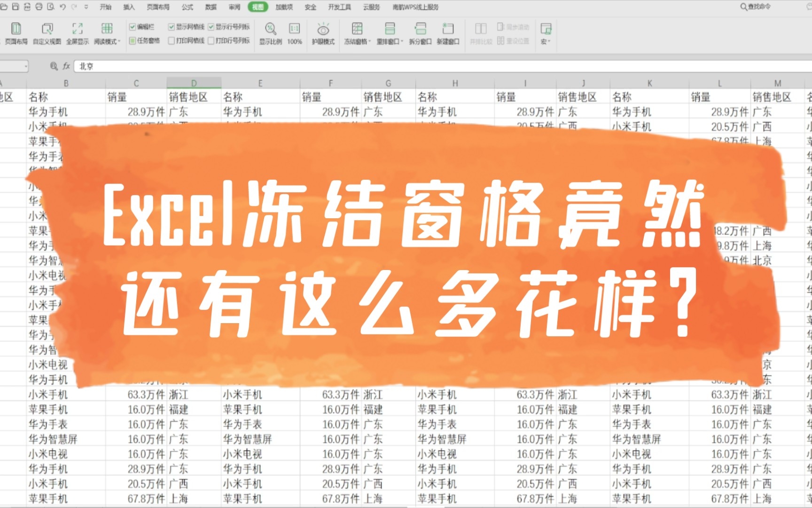This screenshot has height=508, width=812.
Task: Toggle 任务窗格 task pane checkbox
Action: [x=132, y=40]
